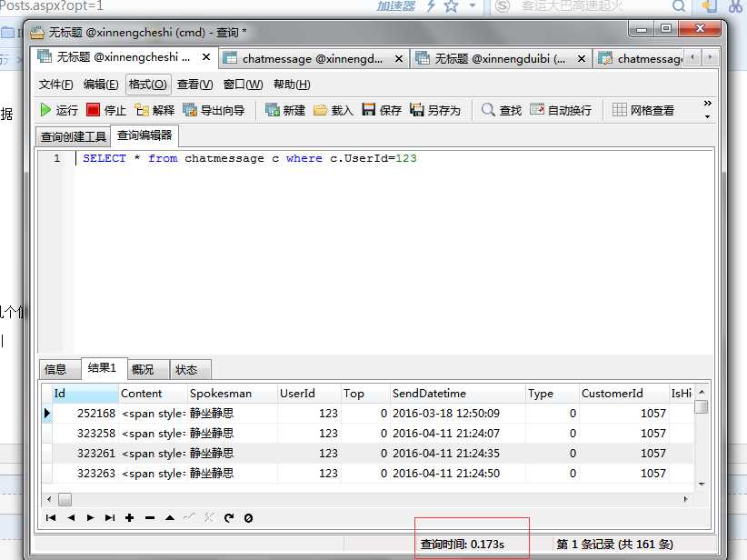Viewport: 747px width, 560px height.
Task: Stop query execution with 停止
Action: coord(106,110)
